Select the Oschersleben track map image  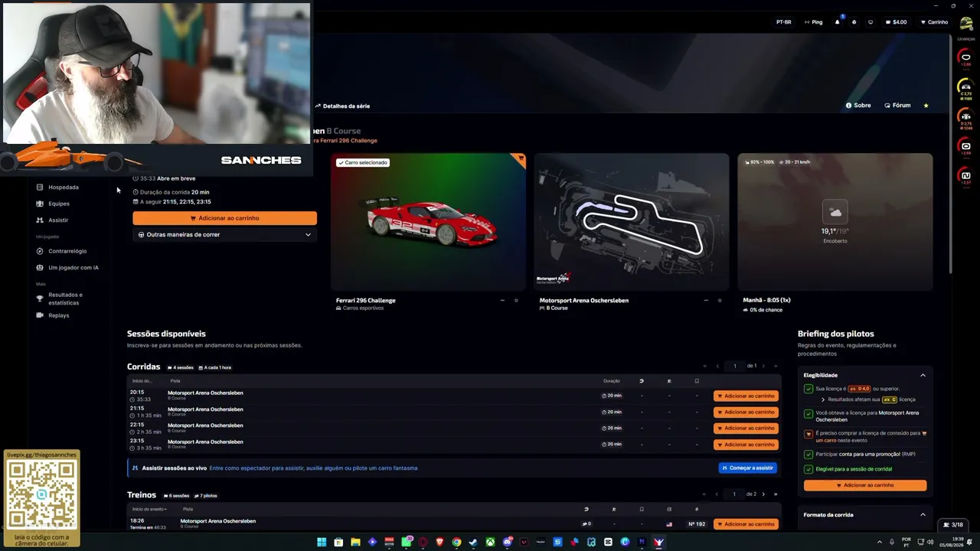[632, 222]
